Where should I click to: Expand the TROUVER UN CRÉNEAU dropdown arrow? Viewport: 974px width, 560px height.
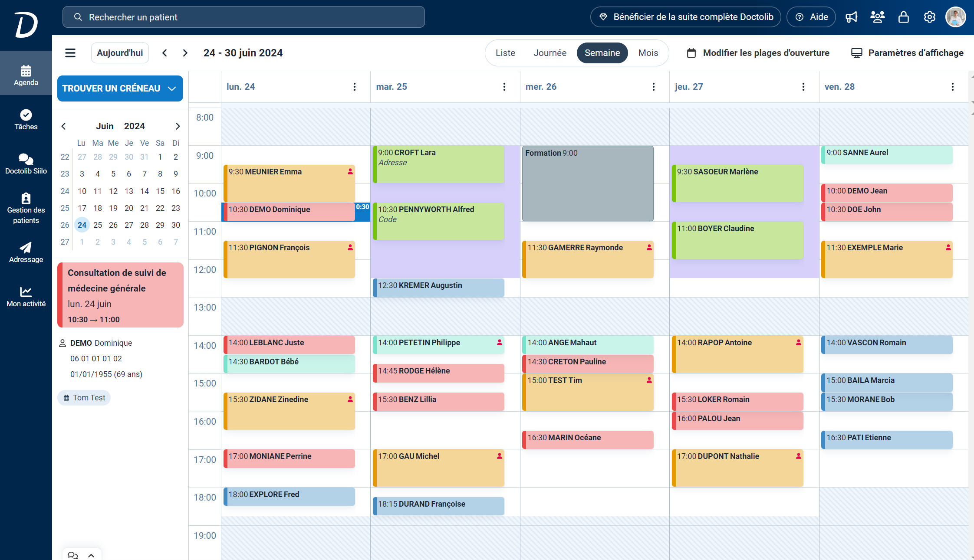click(172, 88)
